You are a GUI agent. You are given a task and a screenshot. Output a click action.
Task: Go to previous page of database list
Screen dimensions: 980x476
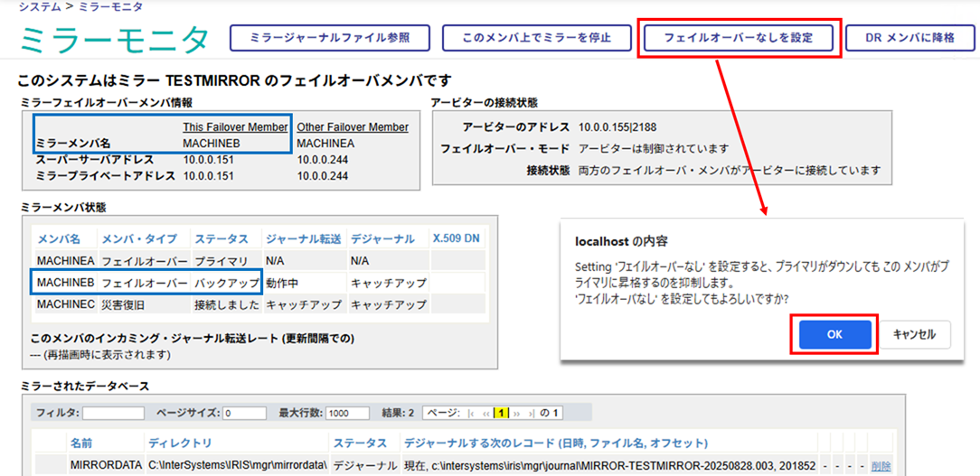pyautogui.click(x=485, y=413)
